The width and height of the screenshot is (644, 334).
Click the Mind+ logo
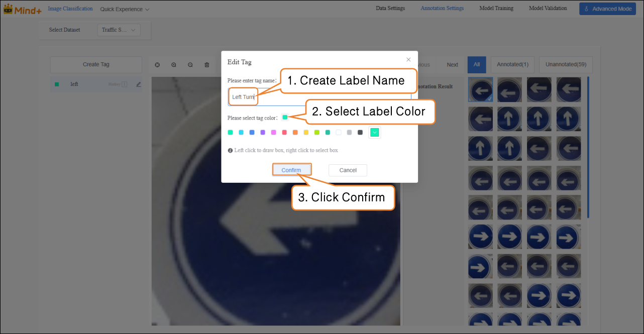click(22, 10)
